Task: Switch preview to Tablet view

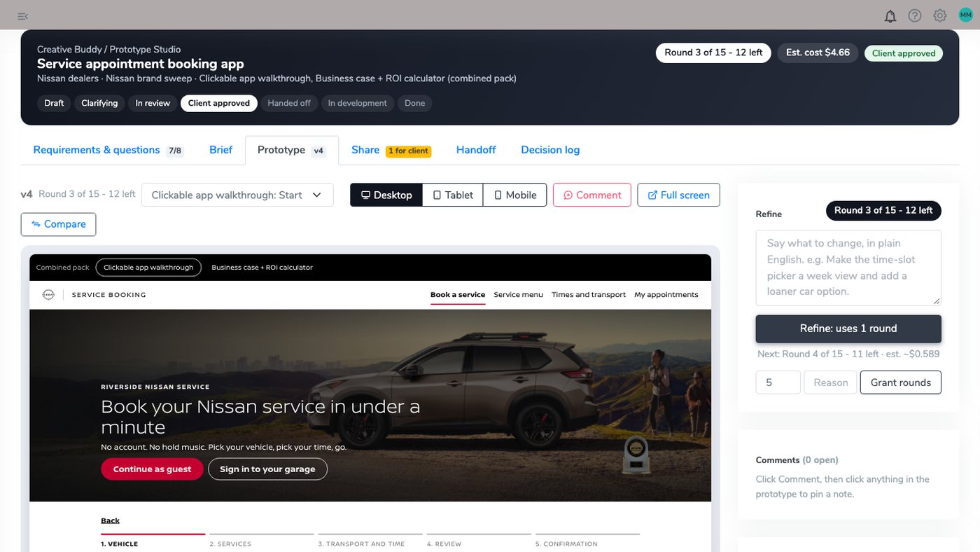Action: 453,195
